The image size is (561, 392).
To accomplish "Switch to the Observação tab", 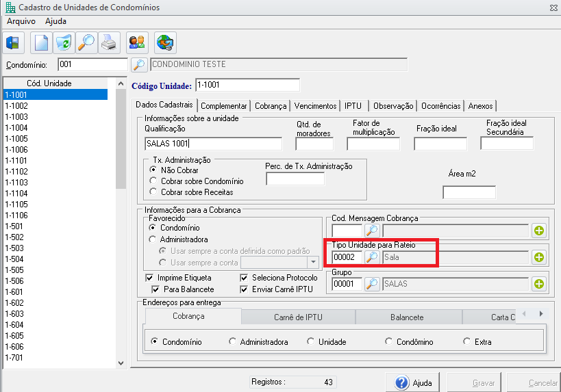I will click(393, 106).
